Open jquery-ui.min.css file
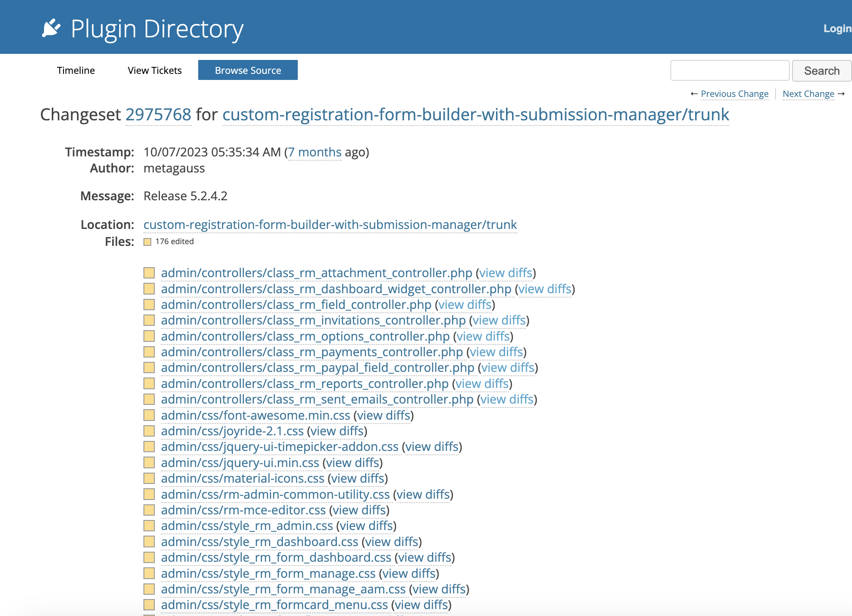Image resolution: width=852 pixels, height=616 pixels. point(240,463)
